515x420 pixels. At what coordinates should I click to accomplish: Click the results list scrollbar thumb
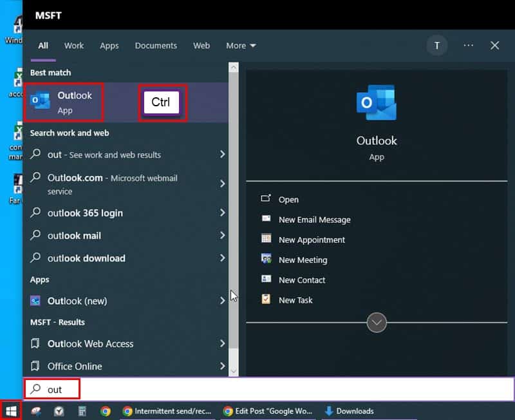234,211
